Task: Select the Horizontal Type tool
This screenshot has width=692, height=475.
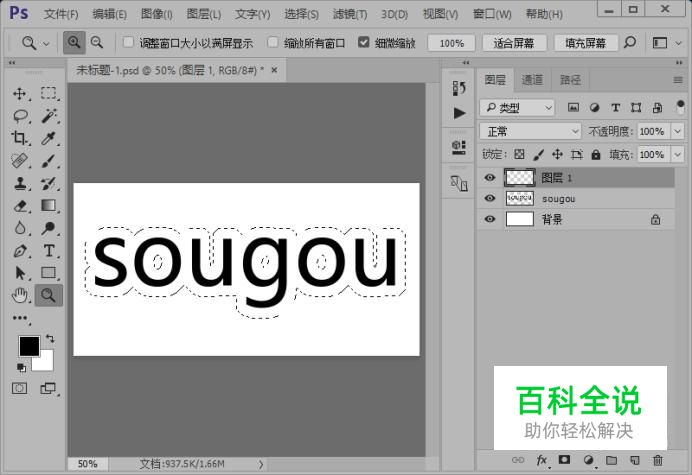Action: pos(49,251)
